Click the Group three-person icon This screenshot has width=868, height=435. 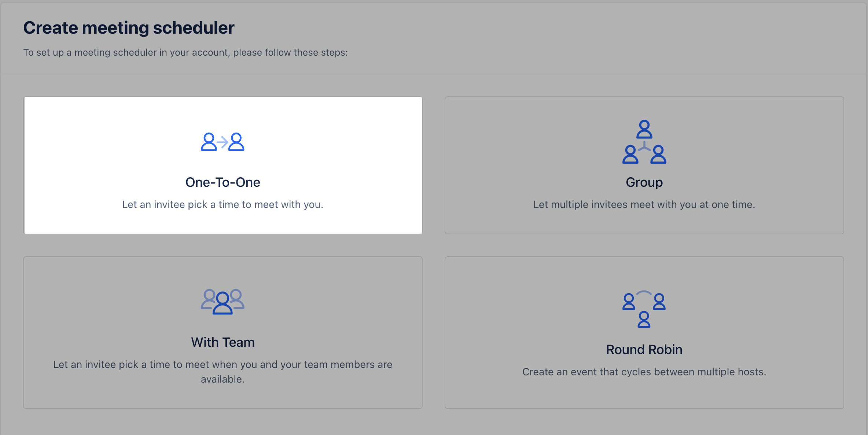pyautogui.click(x=644, y=142)
